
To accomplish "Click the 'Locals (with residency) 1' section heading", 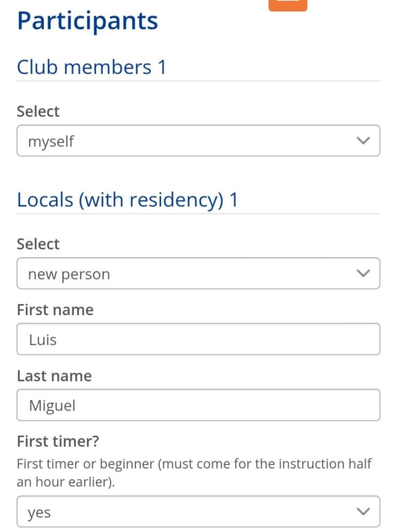I will pos(128,199).
